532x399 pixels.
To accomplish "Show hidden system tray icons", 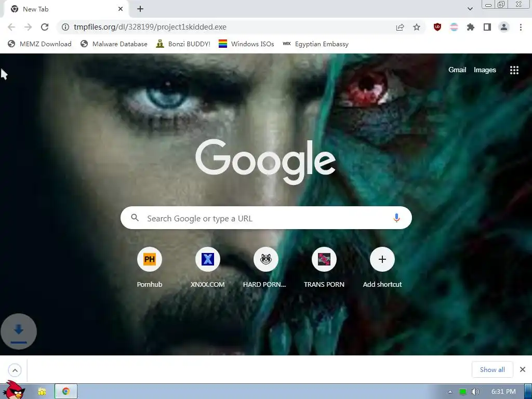I will pos(450,392).
